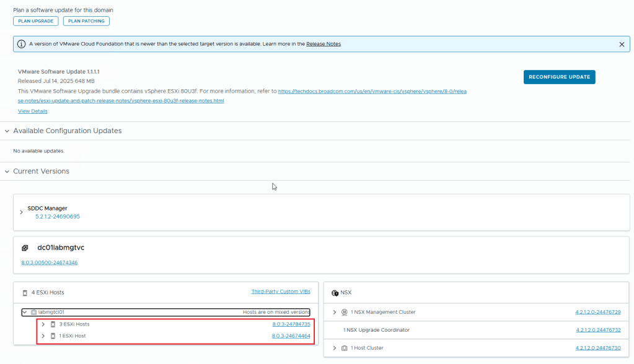
Task: Collapse the labmgtcl01 cluster node
Action: [25, 313]
